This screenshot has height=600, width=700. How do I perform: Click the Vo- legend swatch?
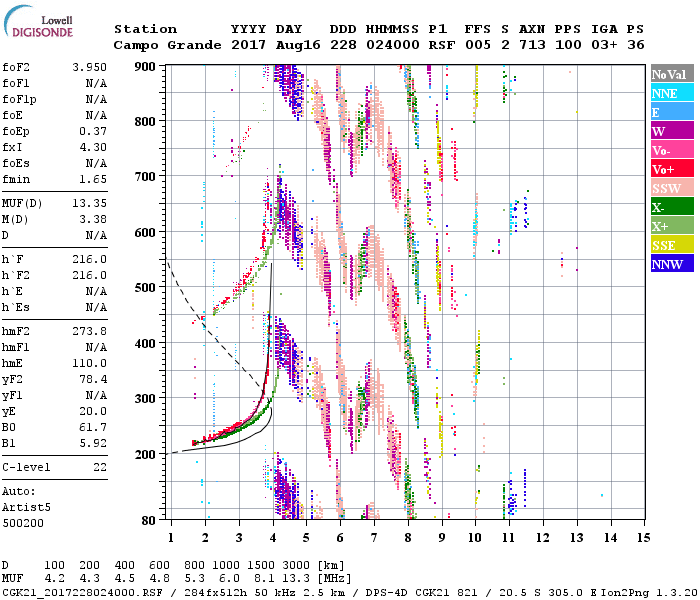(671, 150)
